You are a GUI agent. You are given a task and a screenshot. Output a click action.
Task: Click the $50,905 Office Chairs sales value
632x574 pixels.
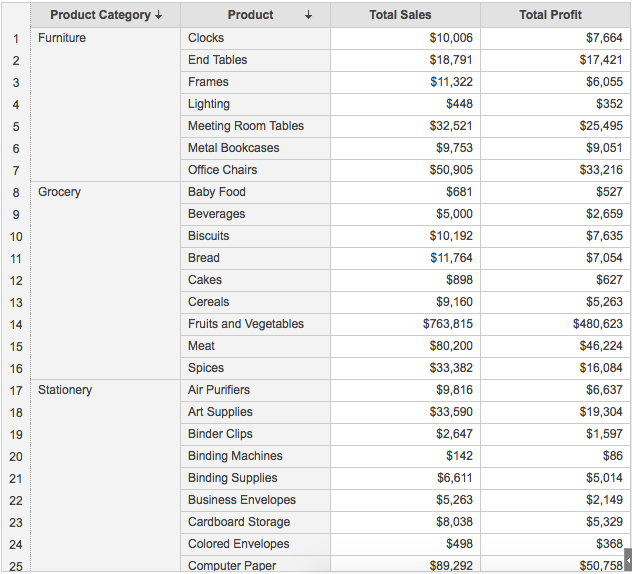(451, 170)
